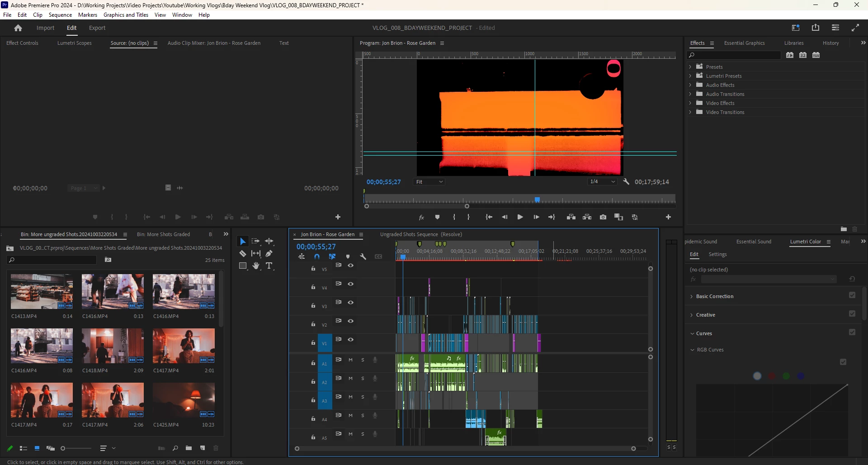Expand the Lumetri Presets folder

(x=690, y=76)
